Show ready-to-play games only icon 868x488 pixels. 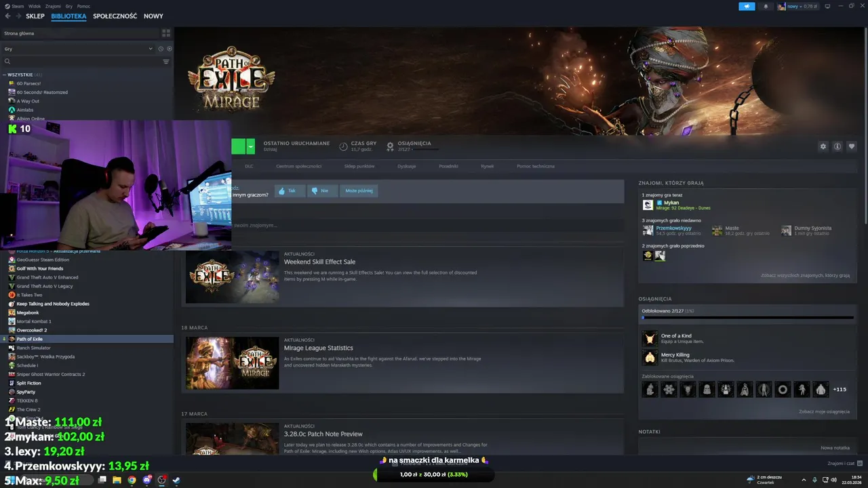(x=170, y=49)
